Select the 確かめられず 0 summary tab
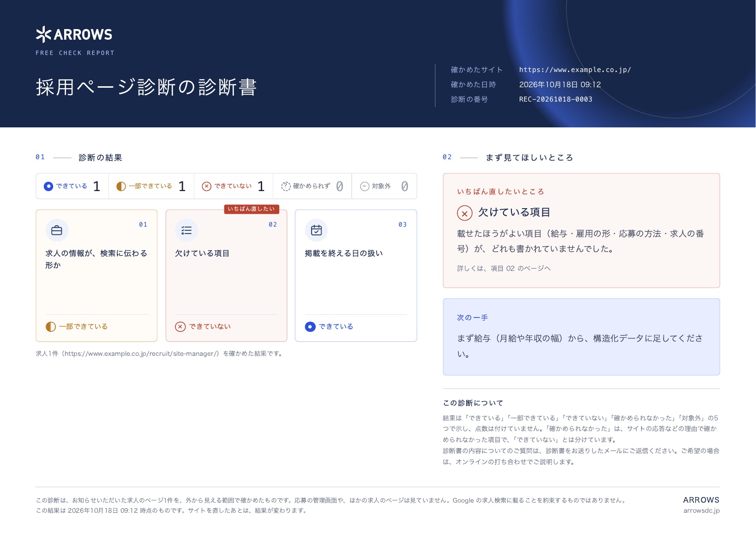This screenshot has height=534, width=756. point(312,186)
